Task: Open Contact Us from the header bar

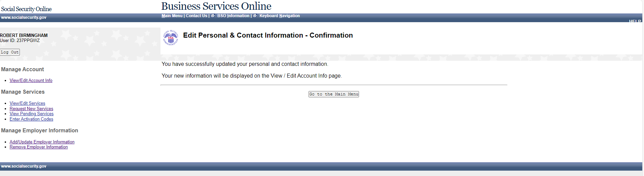Action: 196,16
